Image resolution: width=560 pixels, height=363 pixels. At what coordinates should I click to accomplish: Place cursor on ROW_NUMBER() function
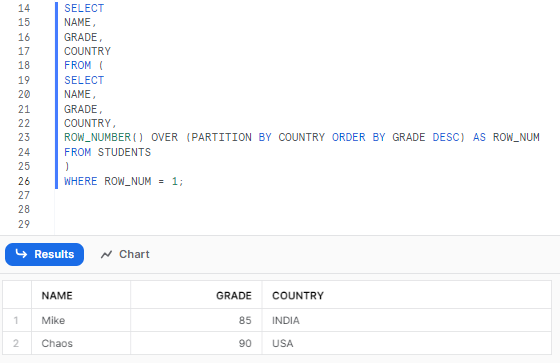click(x=104, y=137)
